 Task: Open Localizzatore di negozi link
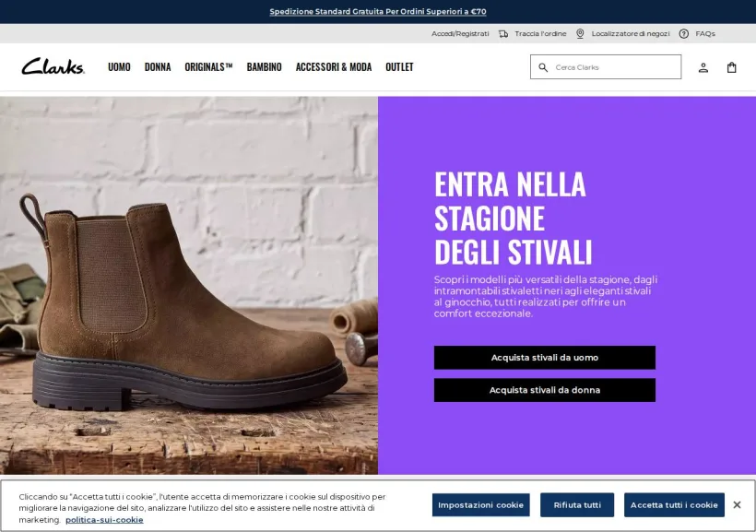pyautogui.click(x=631, y=34)
